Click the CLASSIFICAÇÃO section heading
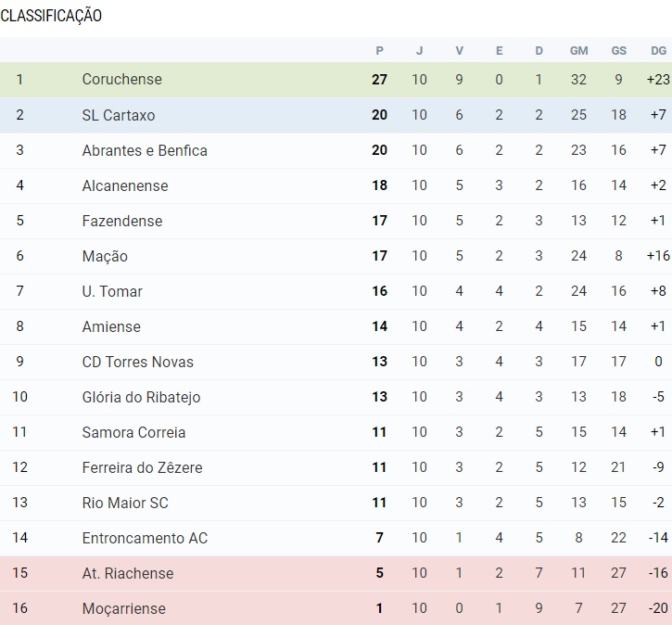 click(51, 16)
